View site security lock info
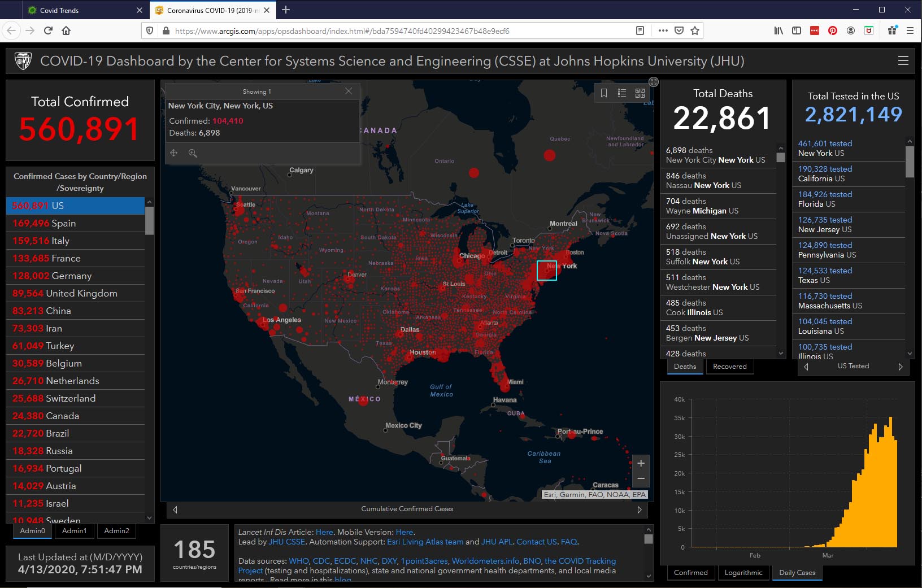Screen dimensions: 922x588 (x=166, y=31)
